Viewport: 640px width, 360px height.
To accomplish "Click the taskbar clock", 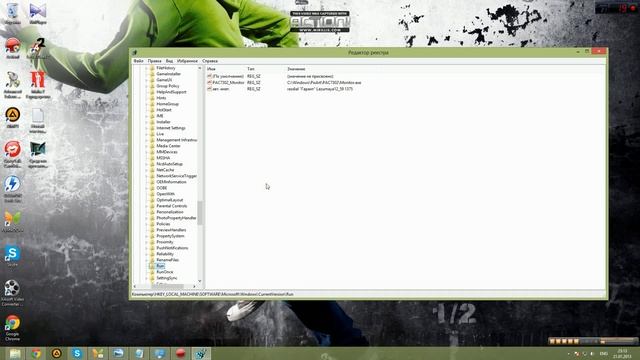I will coord(622,353).
